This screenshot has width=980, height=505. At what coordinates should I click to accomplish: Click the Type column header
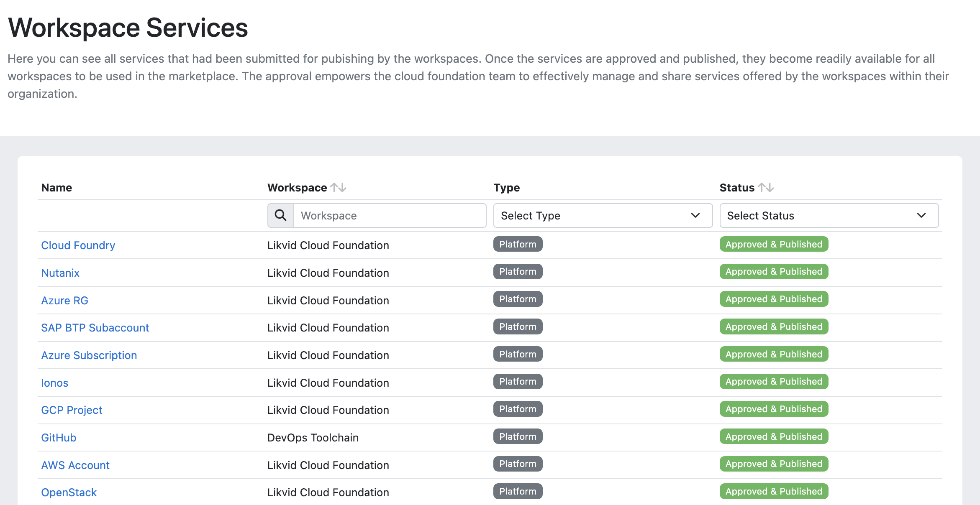click(x=507, y=188)
